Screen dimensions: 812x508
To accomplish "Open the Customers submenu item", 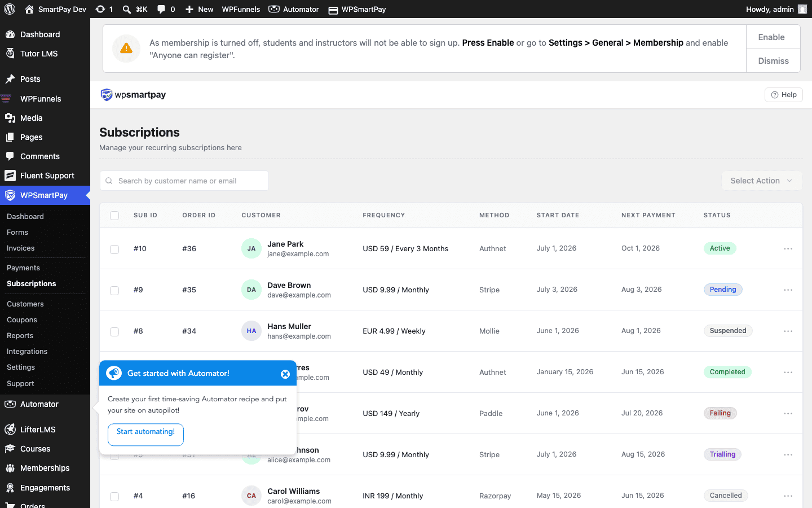I will (x=25, y=304).
